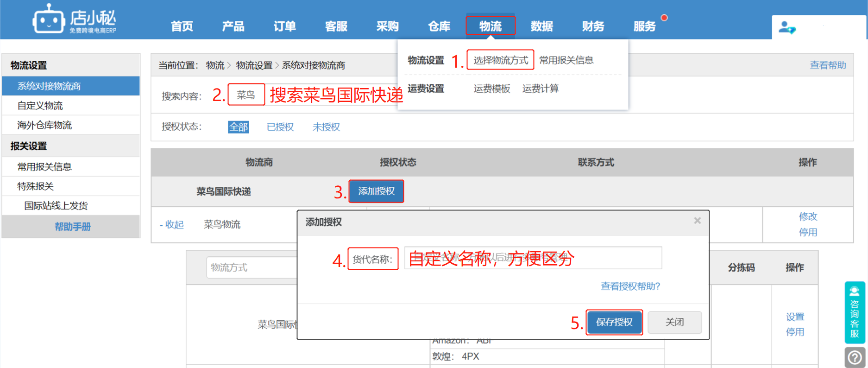Screen dimensions: 868x368
Task: Open 运费模板 from dropdown menu
Action: [x=492, y=89]
